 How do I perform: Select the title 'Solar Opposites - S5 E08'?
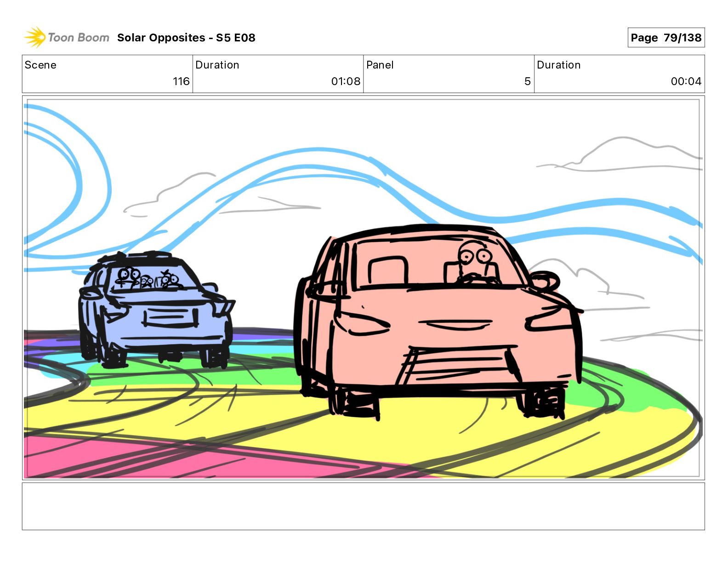[x=186, y=38]
